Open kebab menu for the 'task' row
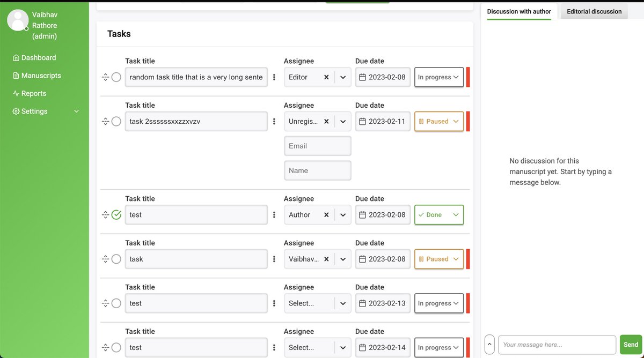Screen dimensions: 644x358 (274, 259)
